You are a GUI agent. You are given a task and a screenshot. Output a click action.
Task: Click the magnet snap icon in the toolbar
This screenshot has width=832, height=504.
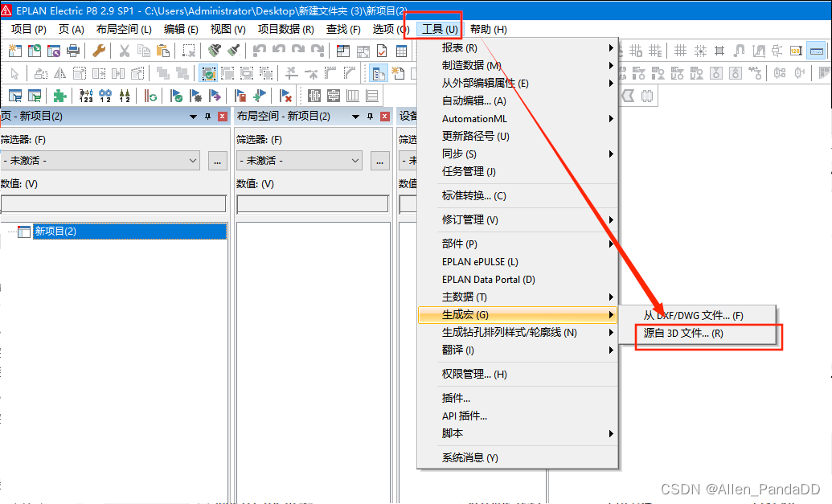click(x=740, y=50)
